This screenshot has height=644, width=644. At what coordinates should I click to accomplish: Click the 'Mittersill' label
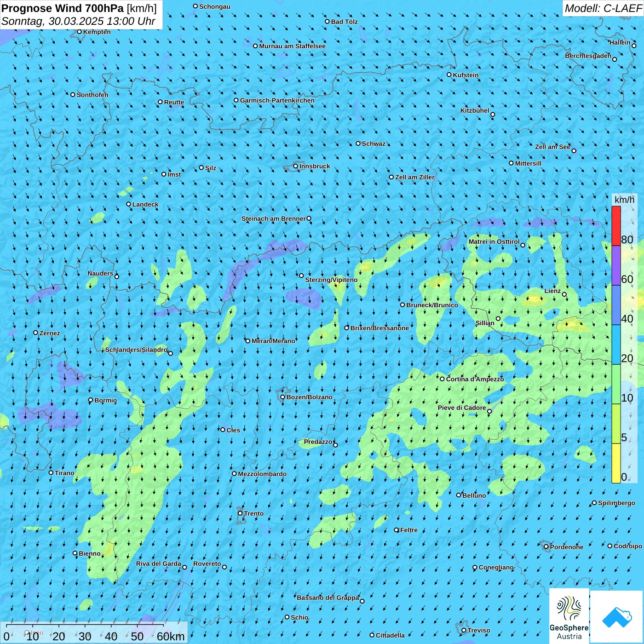click(x=528, y=163)
